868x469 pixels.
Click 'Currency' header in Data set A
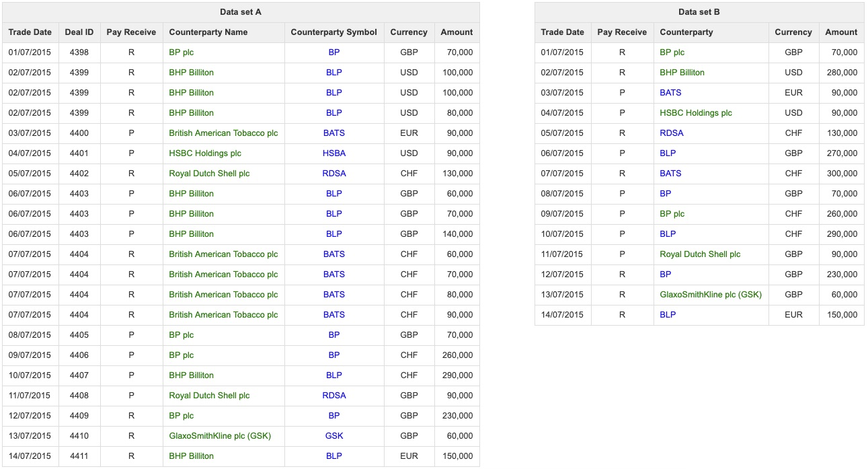pyautogui.click(x=409, y=32)
